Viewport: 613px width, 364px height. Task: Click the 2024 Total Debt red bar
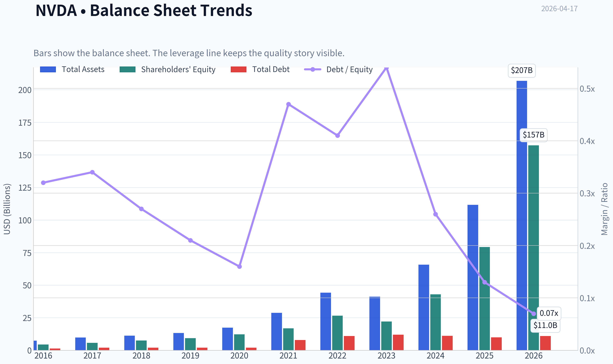pyautogui.click(x=447, y=343)
